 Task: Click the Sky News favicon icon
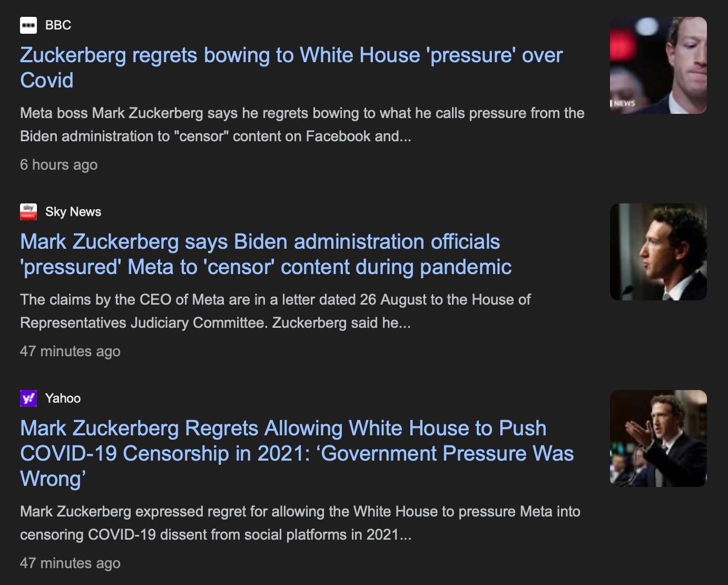(x=28, y=212)
